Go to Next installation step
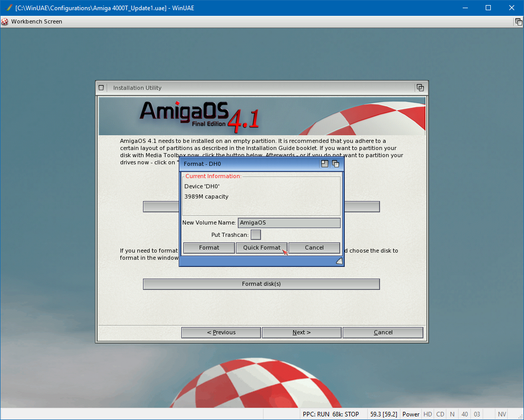Viewport: 524px width, 420px height. 301,332
